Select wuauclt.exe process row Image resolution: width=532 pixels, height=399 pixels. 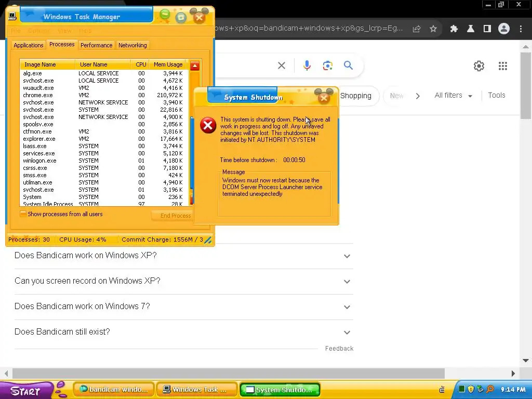(103, 88)
